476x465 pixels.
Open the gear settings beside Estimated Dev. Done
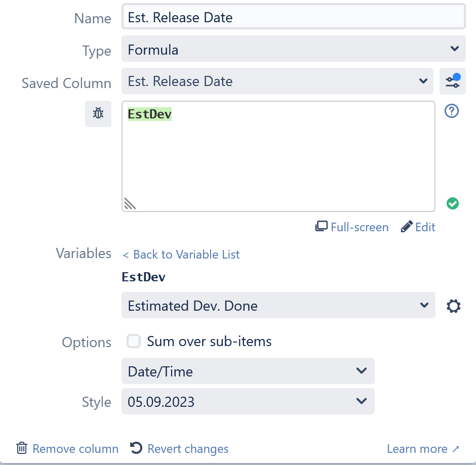pyautogui.click(x=453, y=306)
